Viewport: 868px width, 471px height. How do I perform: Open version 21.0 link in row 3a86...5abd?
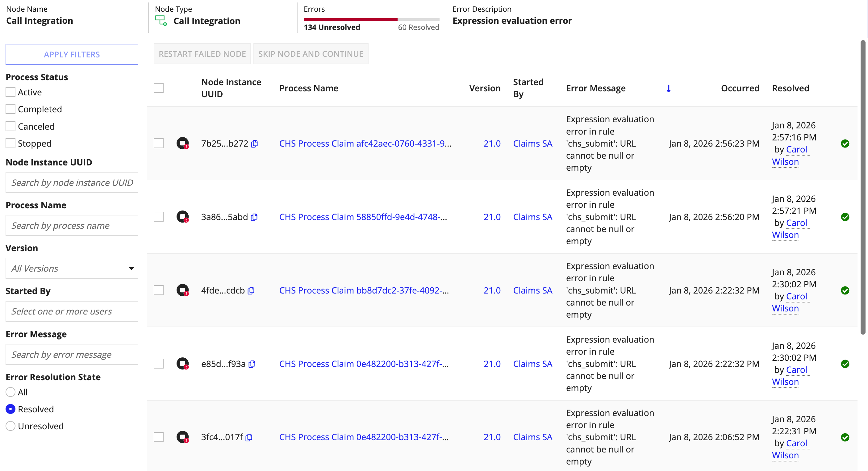click(492, 217)
